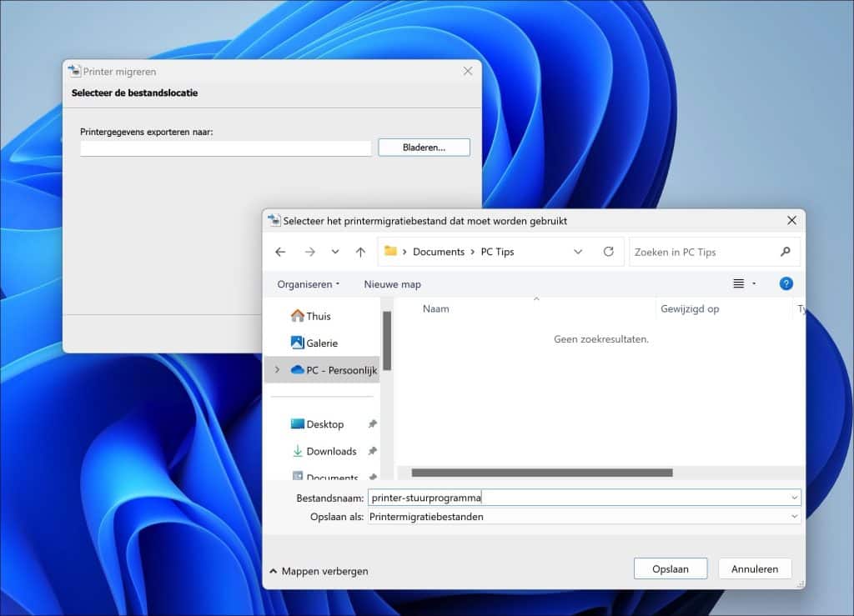854x616 pixels.
Task: Click the save dialog title bar icon
Action: (x=274, y=220)
